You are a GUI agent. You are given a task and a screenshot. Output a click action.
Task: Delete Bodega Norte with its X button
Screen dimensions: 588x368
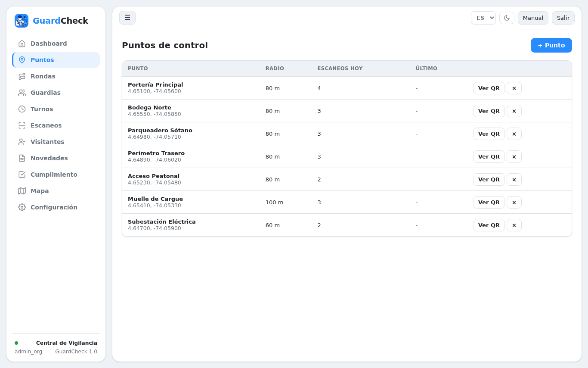pyautogui.click(x=514, y=111)
